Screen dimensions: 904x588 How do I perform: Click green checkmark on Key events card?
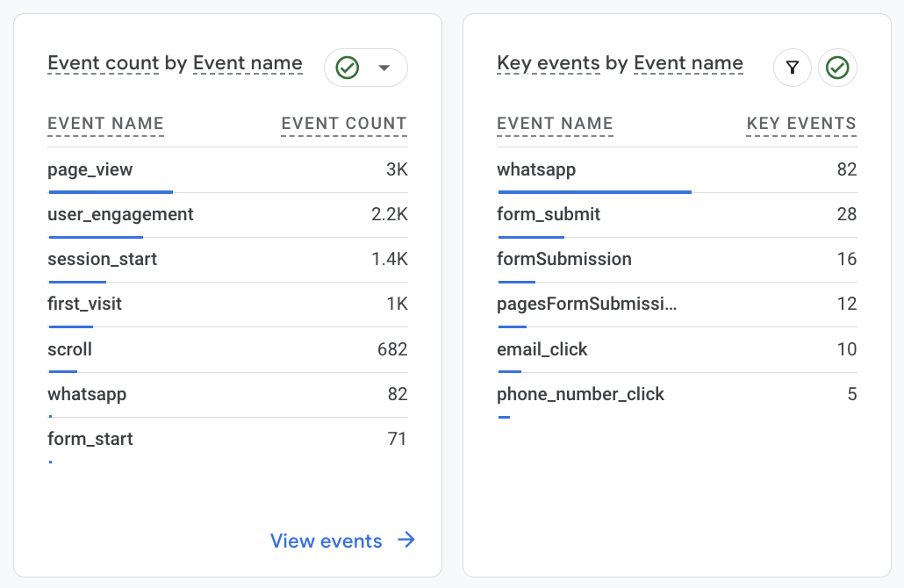[837, 68]
